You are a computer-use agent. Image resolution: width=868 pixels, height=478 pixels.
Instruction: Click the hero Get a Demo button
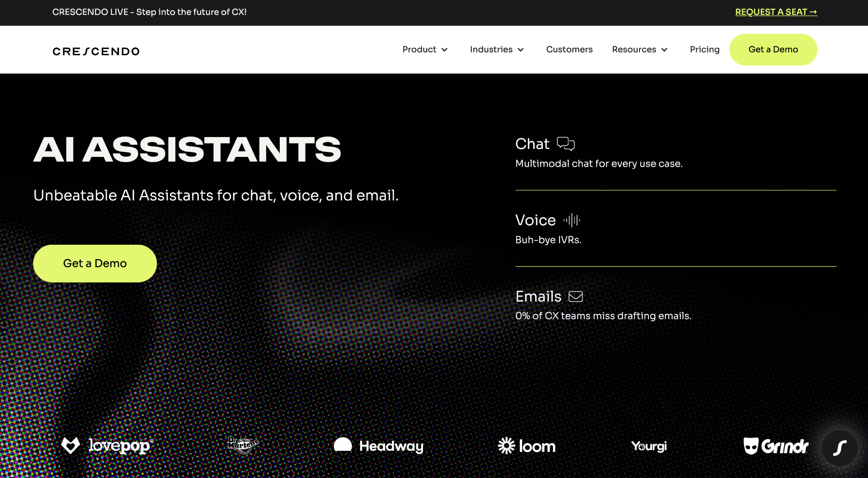click(95, 263)
